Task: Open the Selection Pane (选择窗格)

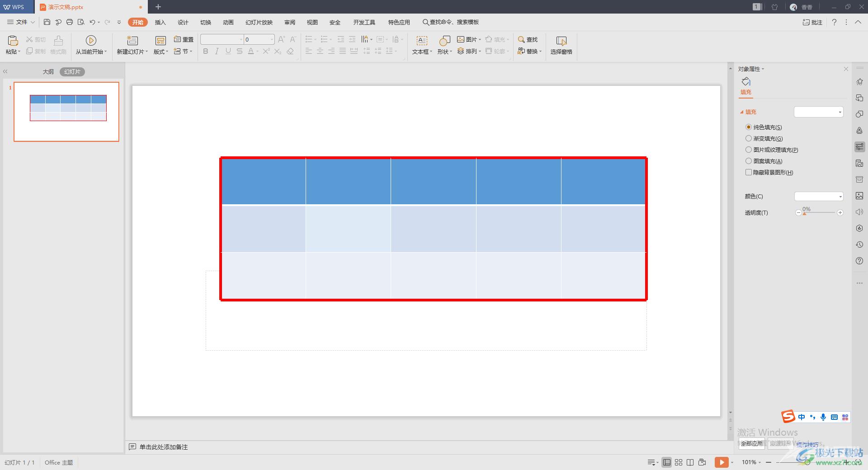Action: pyautogui.click(x=561, y=45)
